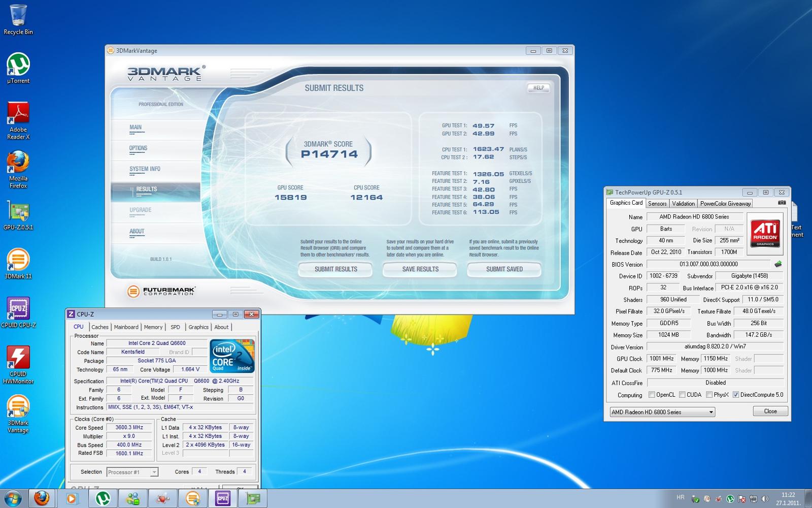
Task: Switch to the SPD tab in CPU-Z
Action: [175, 327]
